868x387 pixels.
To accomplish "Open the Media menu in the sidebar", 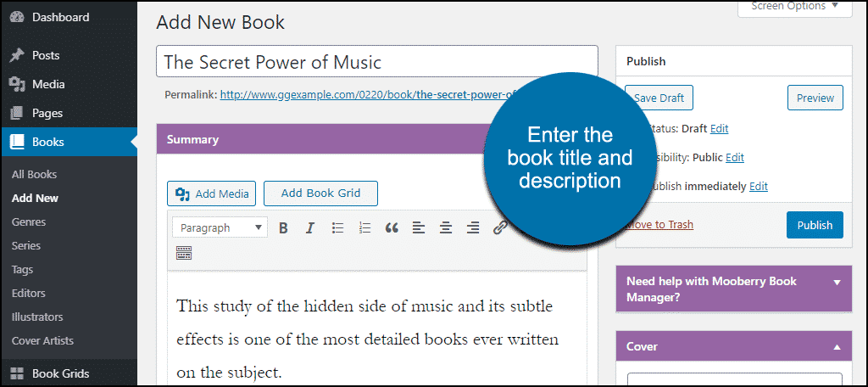I will (47, 84).
